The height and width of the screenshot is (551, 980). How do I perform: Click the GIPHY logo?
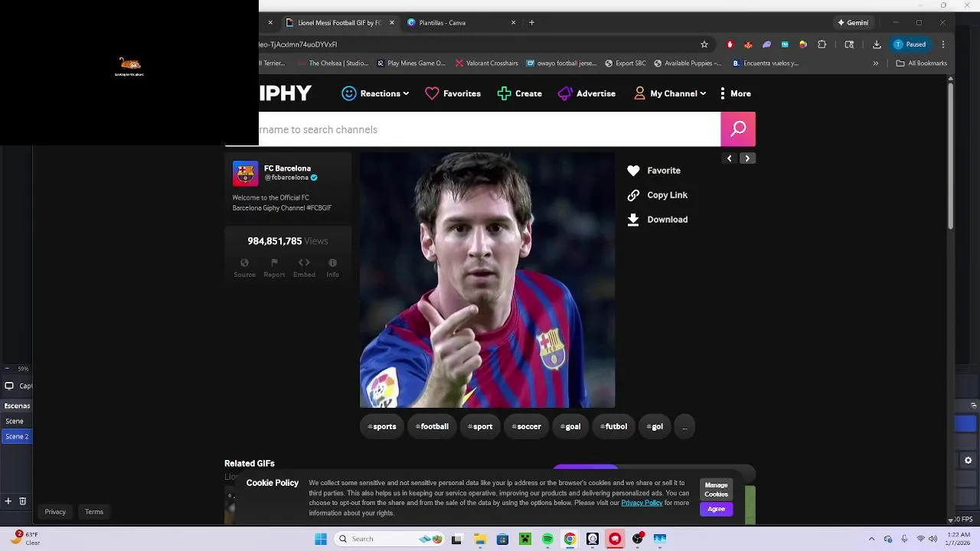click(x=285, y=93)
